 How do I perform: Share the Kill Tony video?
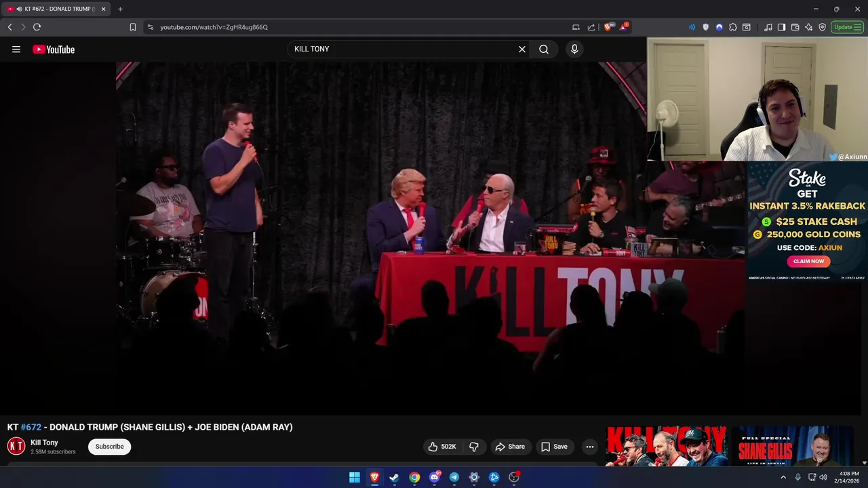pos(510,447)
